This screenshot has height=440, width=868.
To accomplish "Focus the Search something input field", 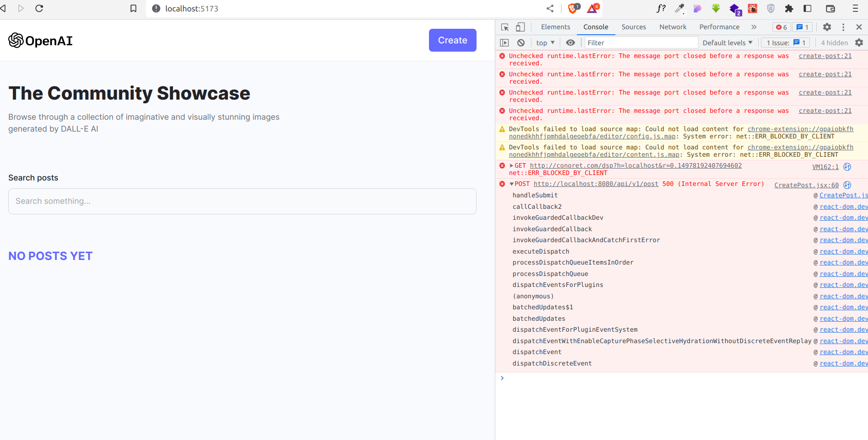I will point(242,201).
